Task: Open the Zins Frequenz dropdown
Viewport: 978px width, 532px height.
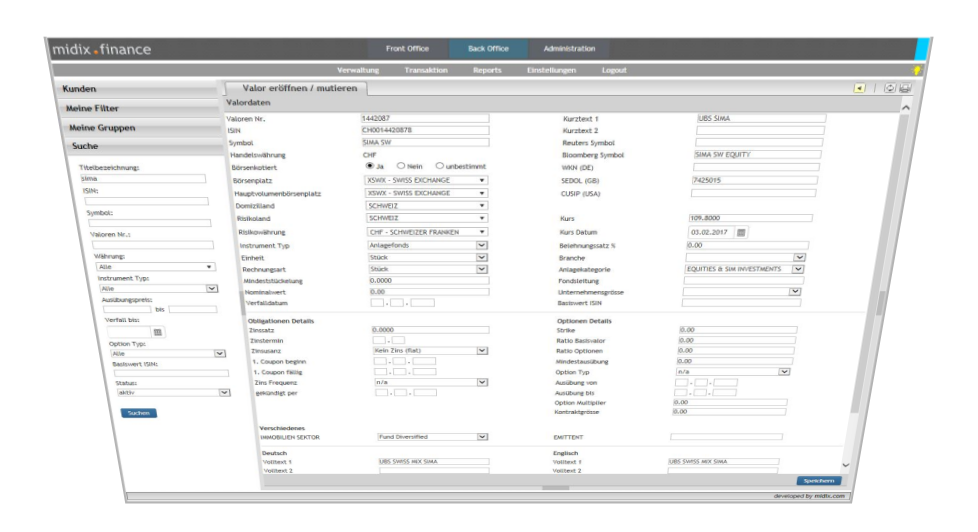Action: (x=431, y=382)
